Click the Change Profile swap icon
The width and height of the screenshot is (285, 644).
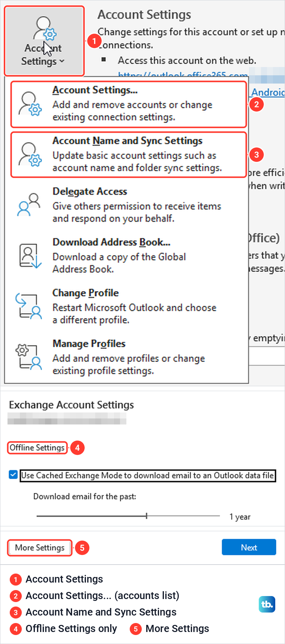click(28, 306)
